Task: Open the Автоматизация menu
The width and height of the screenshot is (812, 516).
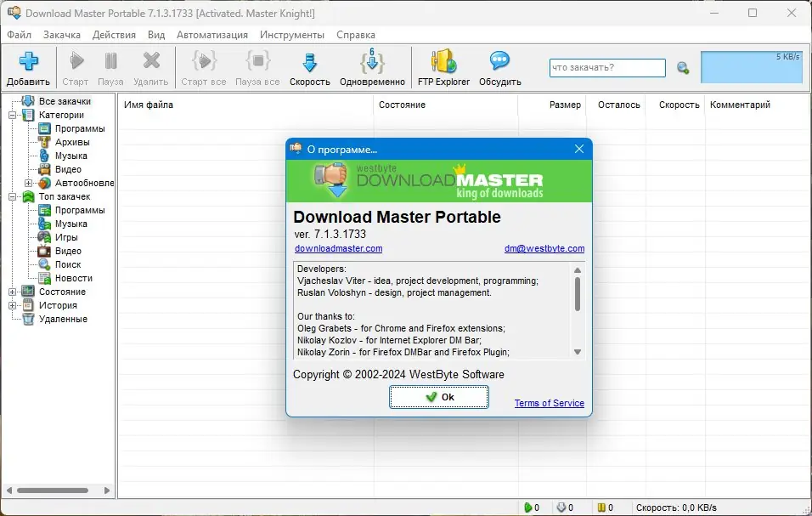Action: pos(212,35)
